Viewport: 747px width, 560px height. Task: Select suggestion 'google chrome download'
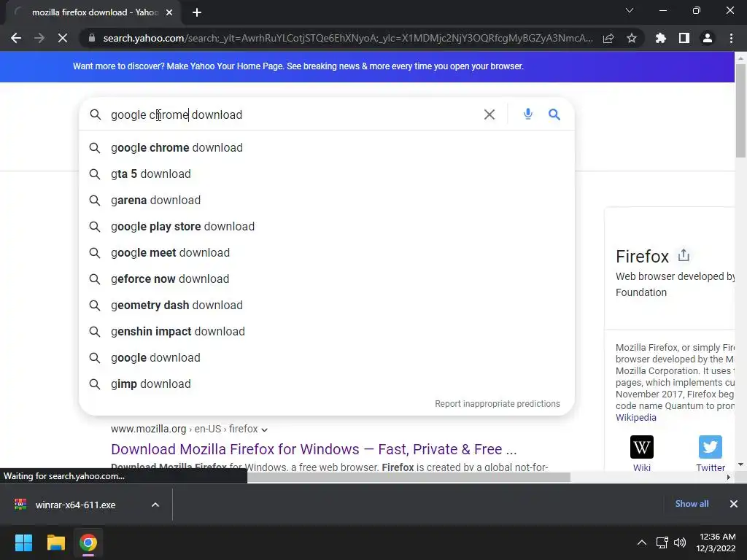(326, 147)
